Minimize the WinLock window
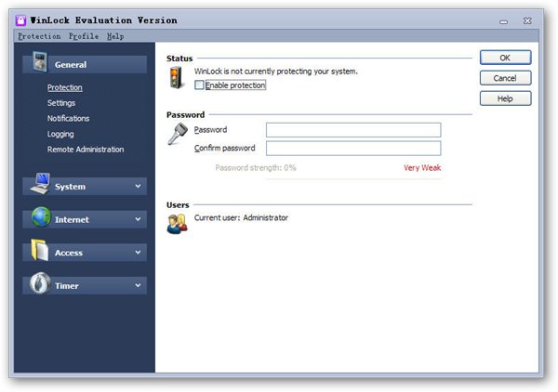Screen dimensions: 558x392 503,21
